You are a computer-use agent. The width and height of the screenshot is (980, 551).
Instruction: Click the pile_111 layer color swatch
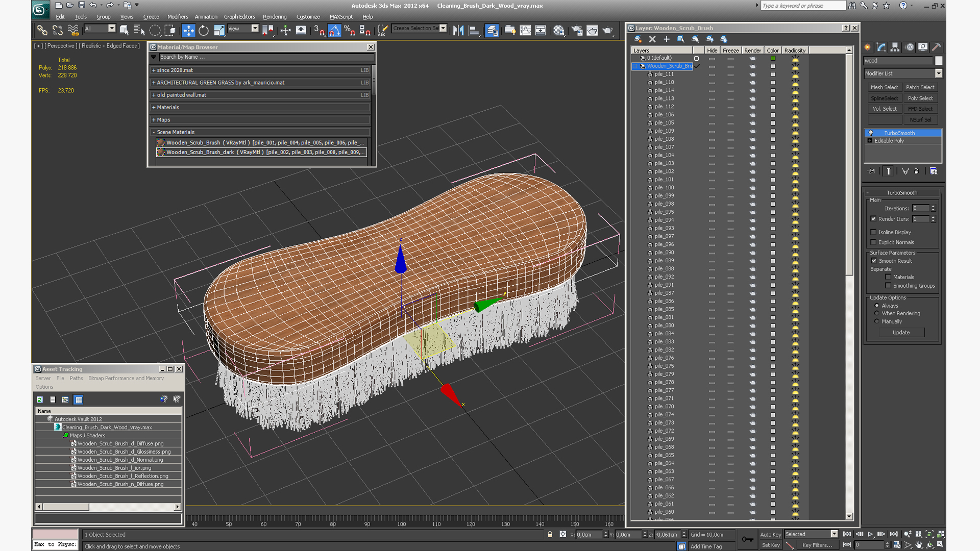pyautogui.click(x=773, y=74)
